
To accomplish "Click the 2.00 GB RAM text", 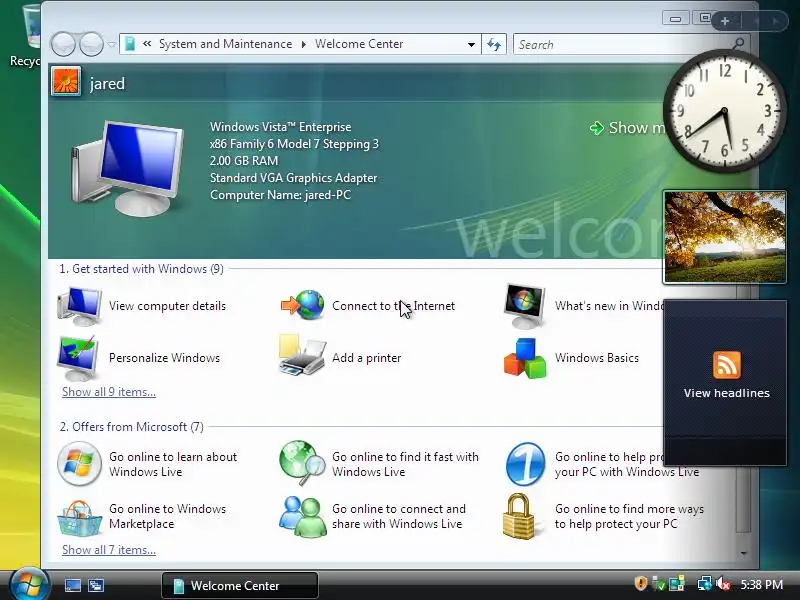I will coord(244,161).
